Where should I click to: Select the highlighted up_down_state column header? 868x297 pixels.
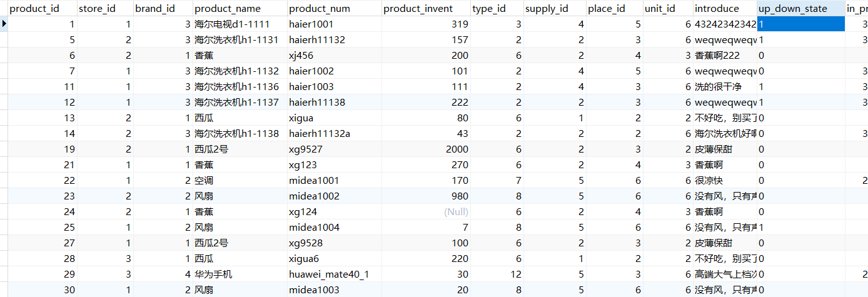[x=801, y=8]
